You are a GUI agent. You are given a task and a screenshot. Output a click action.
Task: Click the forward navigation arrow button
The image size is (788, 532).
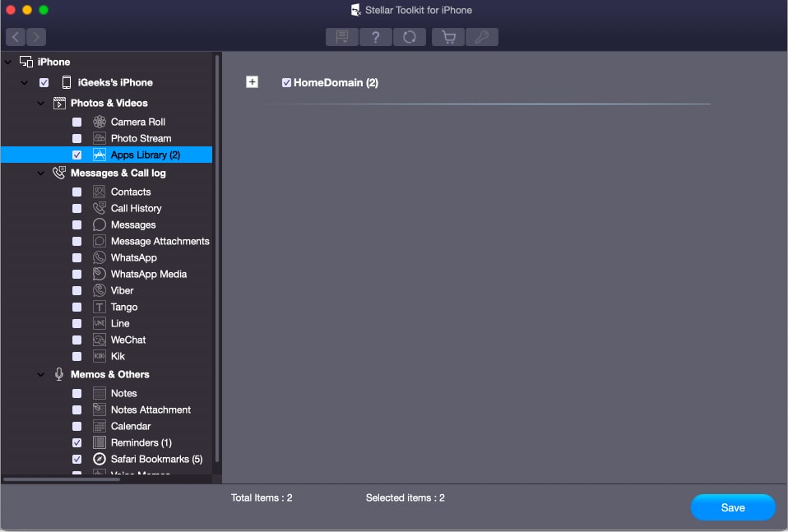tap(36, 37)
